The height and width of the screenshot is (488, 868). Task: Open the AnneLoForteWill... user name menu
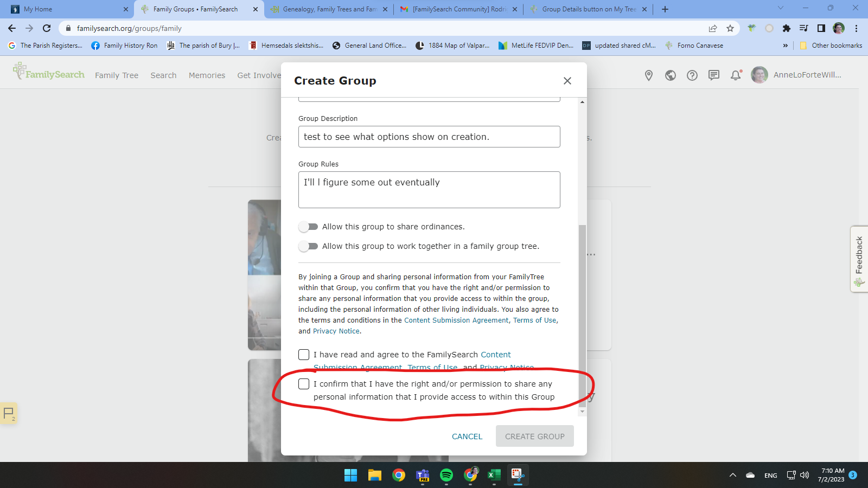click(807, 75)
